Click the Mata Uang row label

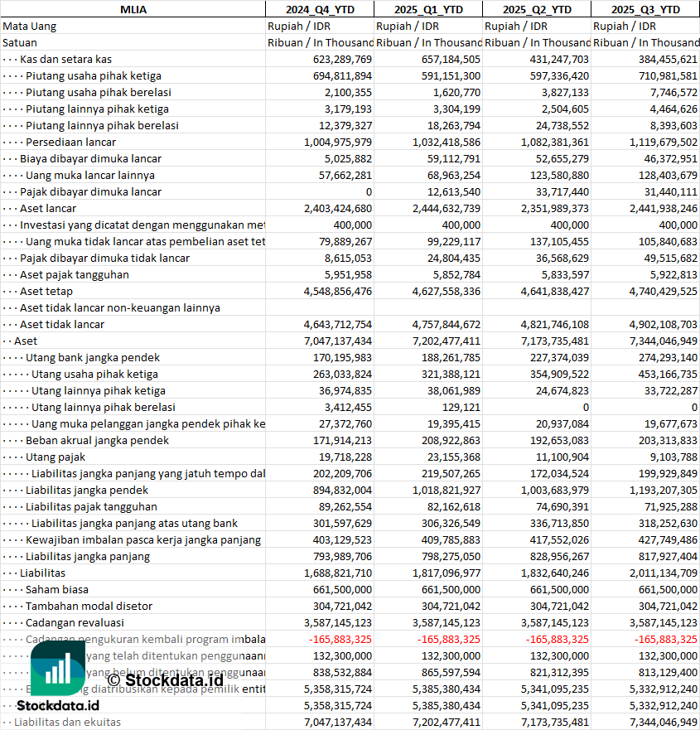click(29, 26)
